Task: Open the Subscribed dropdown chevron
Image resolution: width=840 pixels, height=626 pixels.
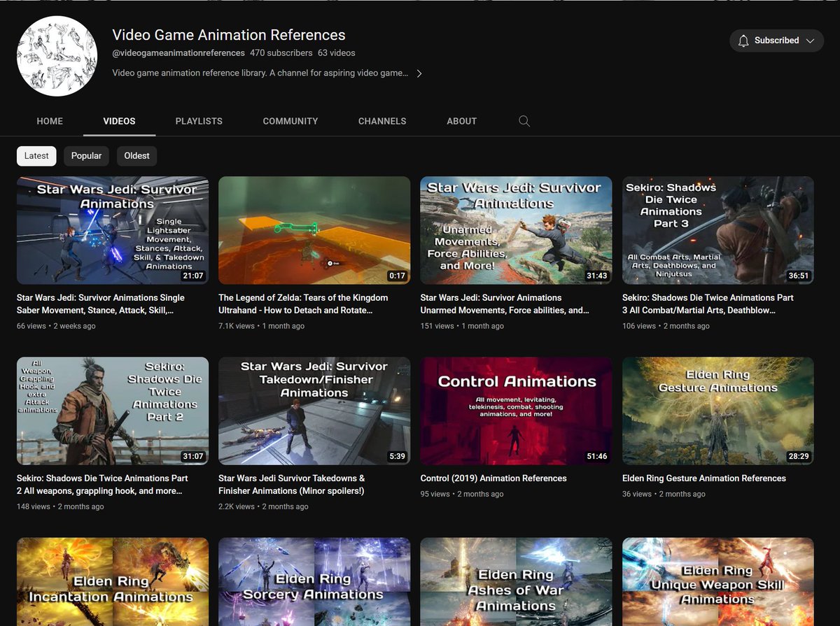Action: coord(810,41)
